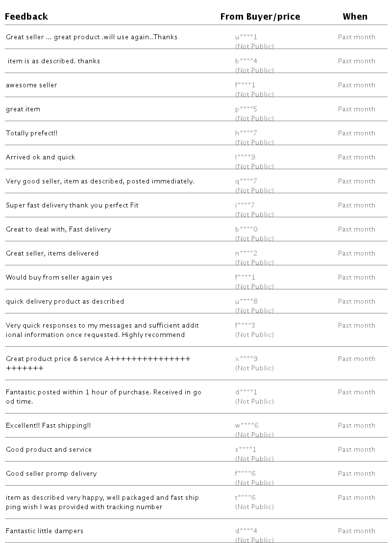
Task: Open buyer l****9 profile
Action: (245, 157)
